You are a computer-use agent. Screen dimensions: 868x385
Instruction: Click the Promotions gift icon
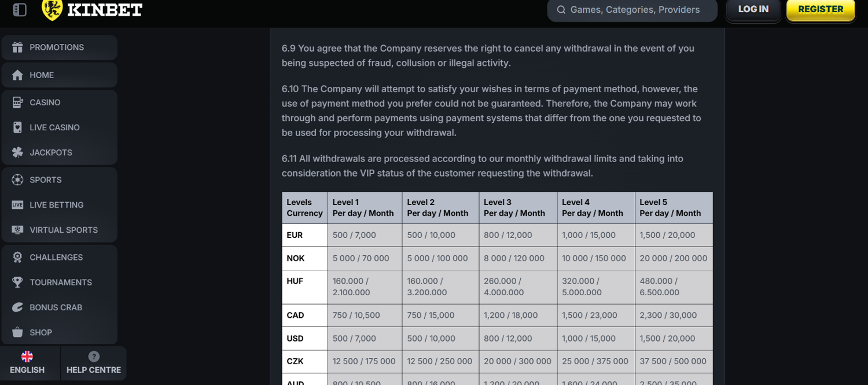click(x=17, y=47)
